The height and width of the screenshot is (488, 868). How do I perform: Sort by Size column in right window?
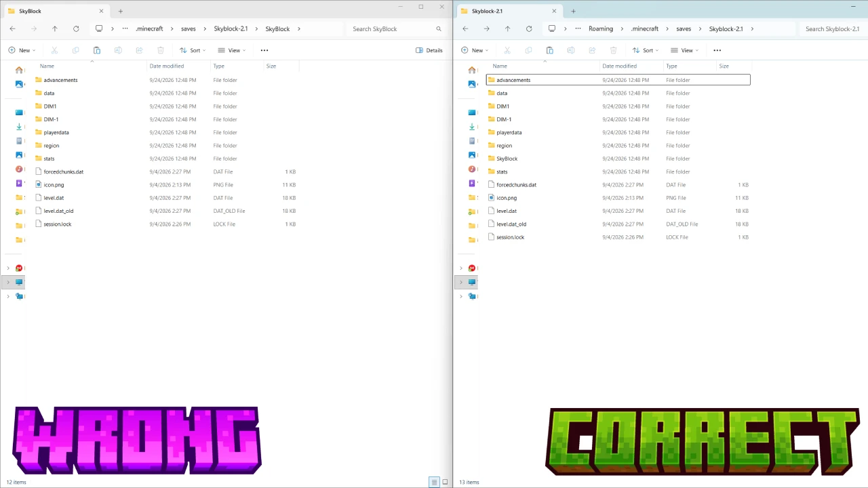(x=724, y=66)
